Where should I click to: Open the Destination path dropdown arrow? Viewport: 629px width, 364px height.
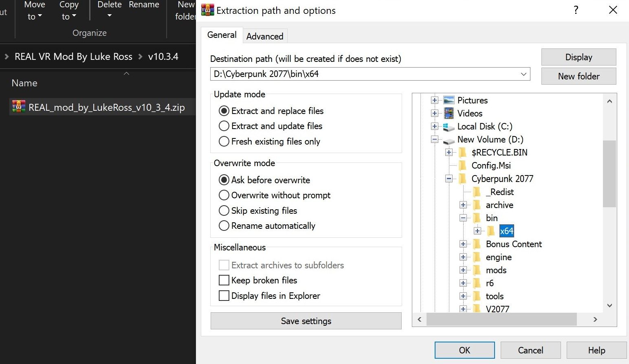click(523, 74)
